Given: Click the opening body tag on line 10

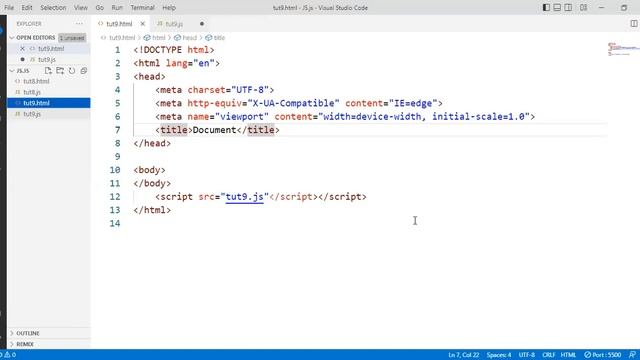Looking at the screenshot, I should click(149, 170).
